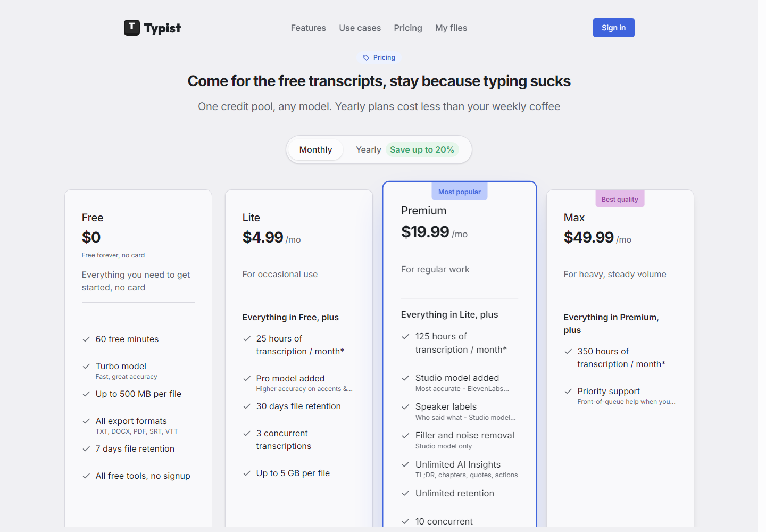766x532 pixels.
Task: Click the $49.99 price
Action: [589, 237]
